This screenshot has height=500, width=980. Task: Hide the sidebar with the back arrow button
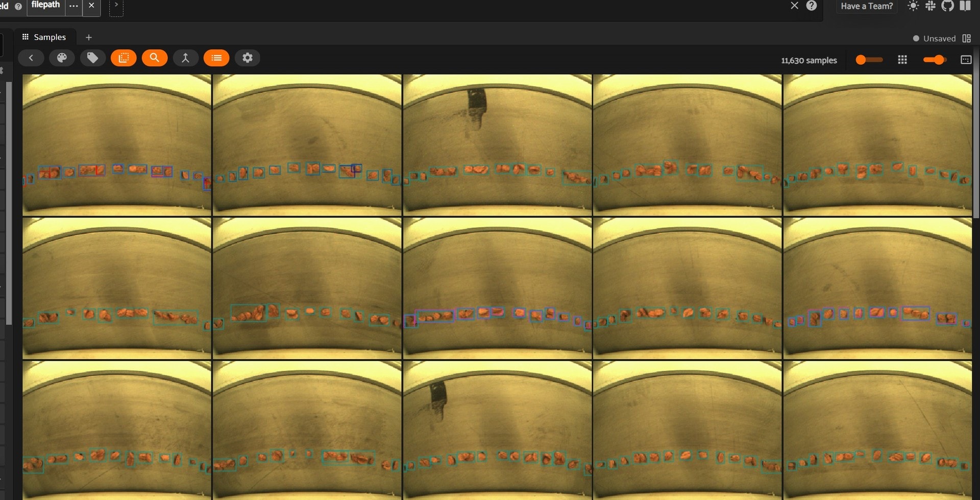coord(31,58)
